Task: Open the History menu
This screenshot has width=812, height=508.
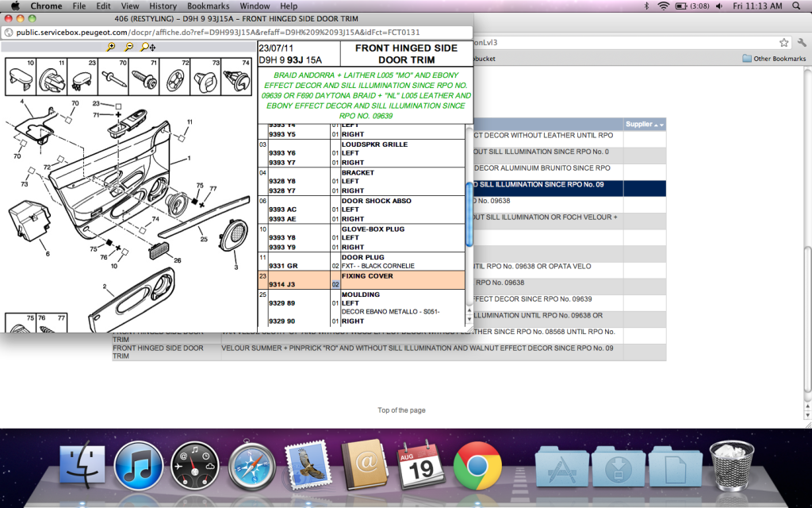Action: click(x=163, y=6)
